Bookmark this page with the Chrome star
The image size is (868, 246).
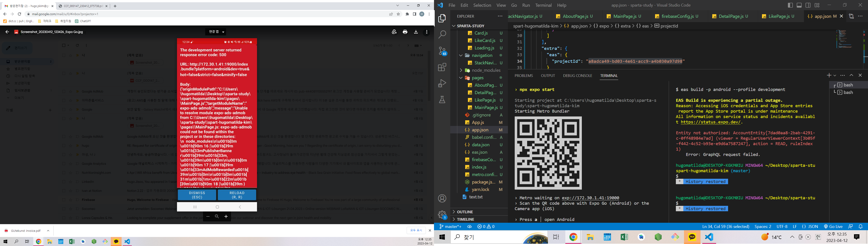tap(398, 14)
